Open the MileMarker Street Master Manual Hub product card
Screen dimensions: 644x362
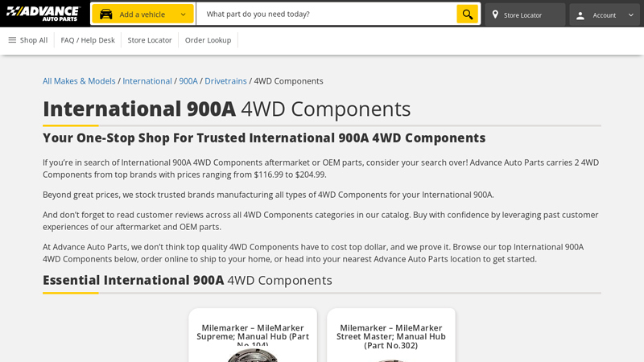(x=391, y=335)
